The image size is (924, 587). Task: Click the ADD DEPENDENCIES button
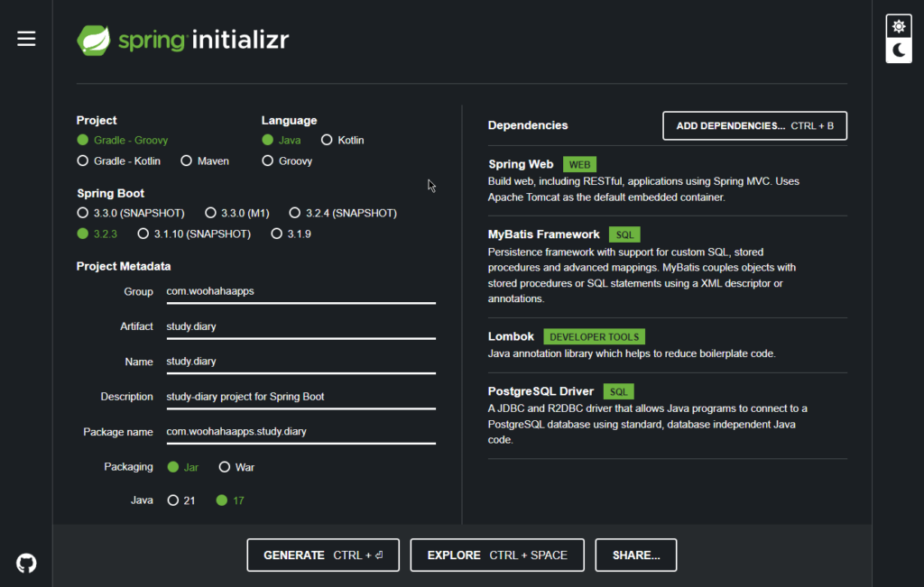tap(755, 125)
